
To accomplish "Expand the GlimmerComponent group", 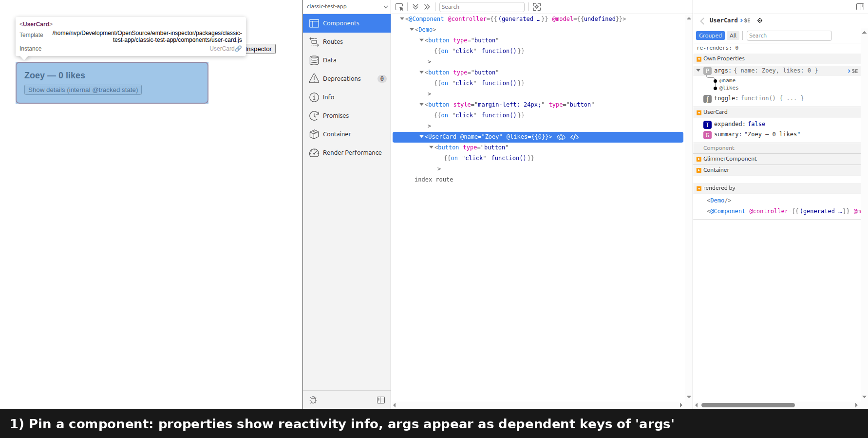I will click(699, 160).
